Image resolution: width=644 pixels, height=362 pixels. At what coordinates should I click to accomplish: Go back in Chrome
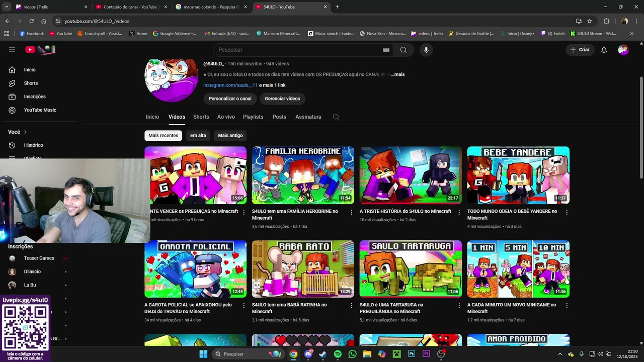pyautogui.click(x=7, y=21)
